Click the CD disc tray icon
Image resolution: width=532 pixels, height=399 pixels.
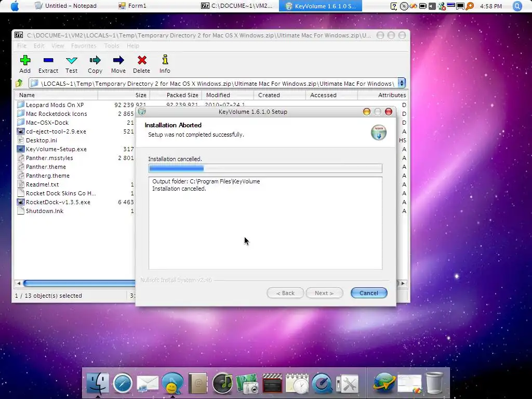pos(404,6)
